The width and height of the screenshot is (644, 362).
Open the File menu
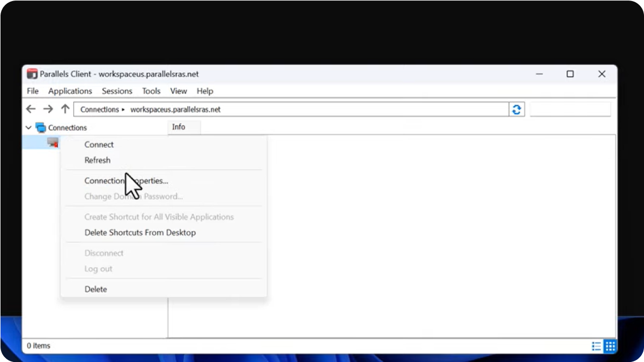(x=33, y=91)
